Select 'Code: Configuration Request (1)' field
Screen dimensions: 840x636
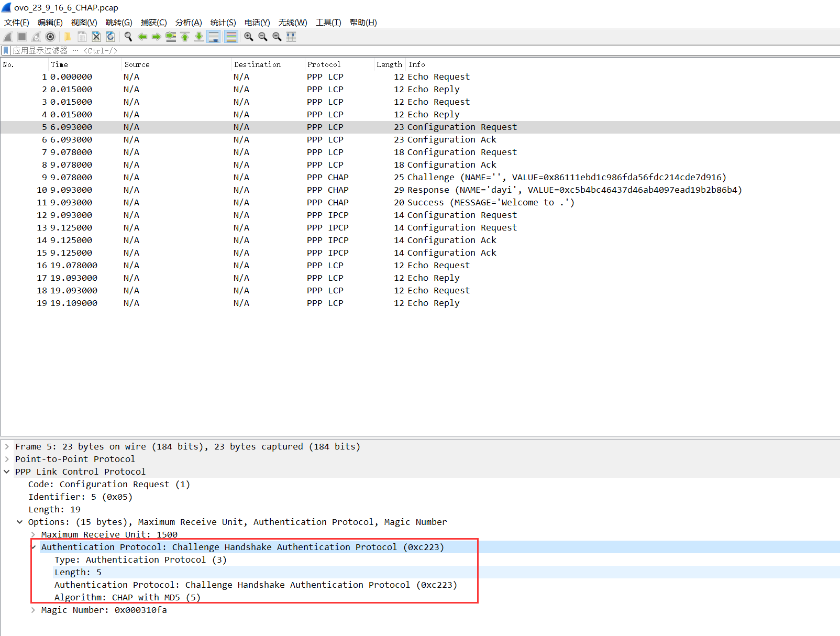109,485
